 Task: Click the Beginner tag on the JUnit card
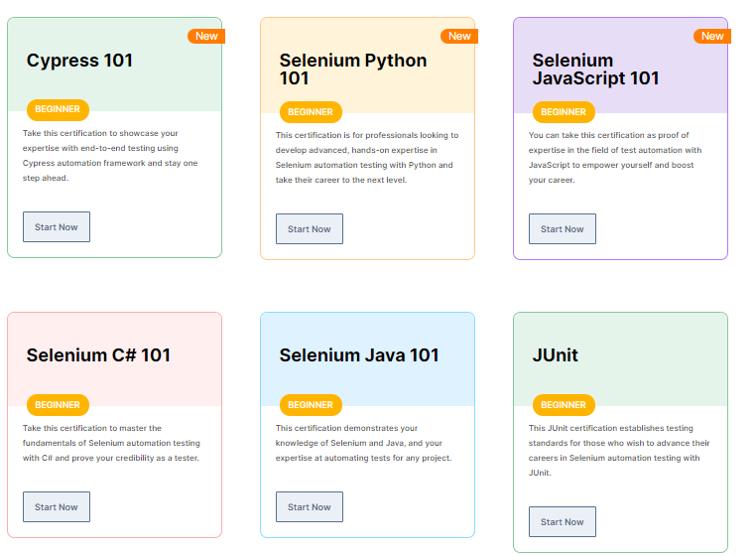[564, 405]
